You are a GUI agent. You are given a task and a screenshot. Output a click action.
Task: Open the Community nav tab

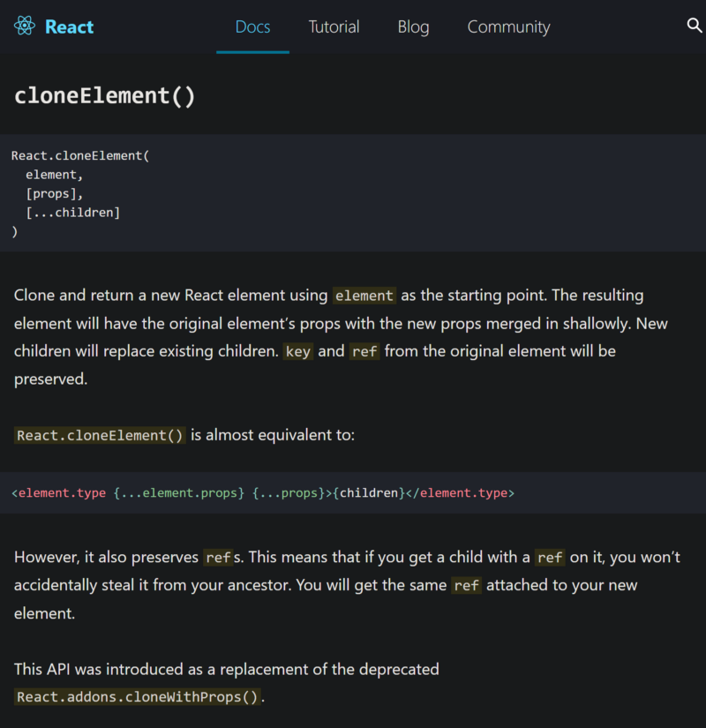coord(508,27)
